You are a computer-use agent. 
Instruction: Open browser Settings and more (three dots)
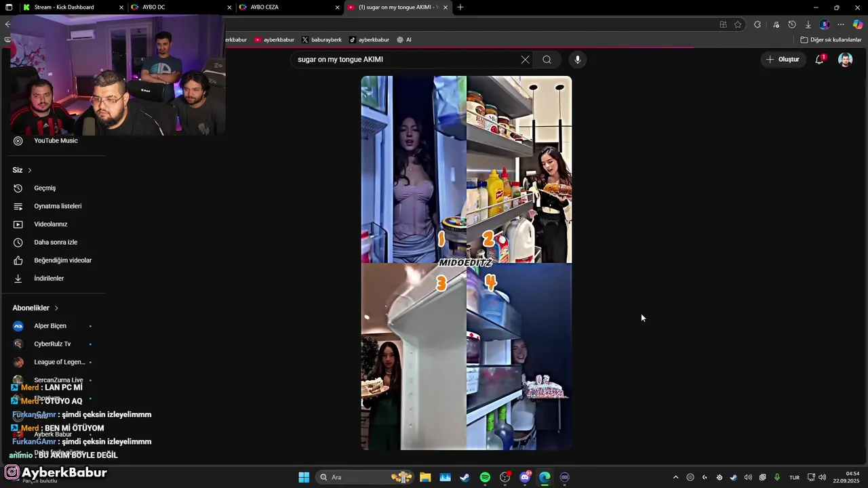[x=841, y=24]
